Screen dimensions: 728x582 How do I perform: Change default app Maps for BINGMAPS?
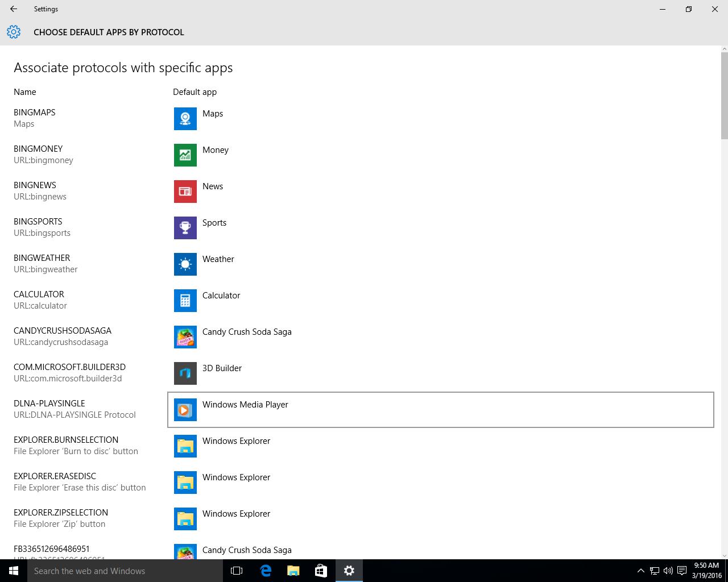[440, 118]
